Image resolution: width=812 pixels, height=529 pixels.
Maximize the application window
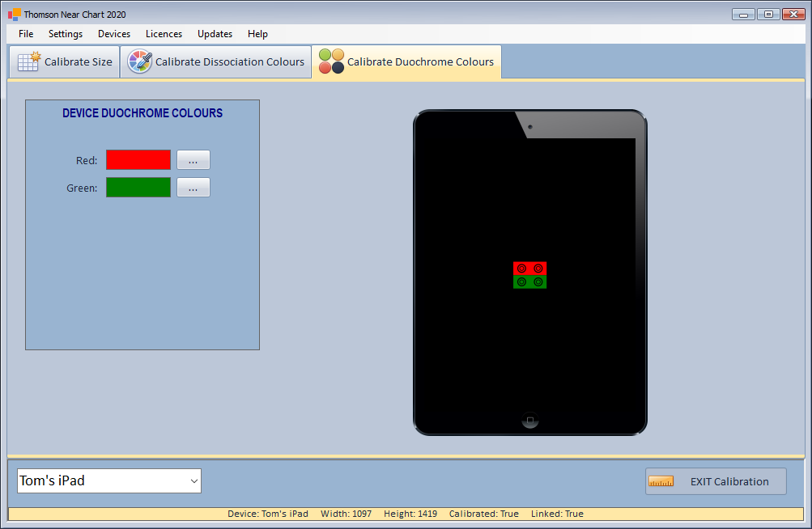tap(767, 14)
